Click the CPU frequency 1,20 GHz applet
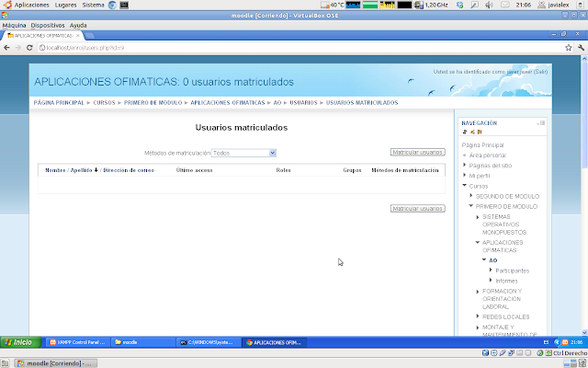 431,5
